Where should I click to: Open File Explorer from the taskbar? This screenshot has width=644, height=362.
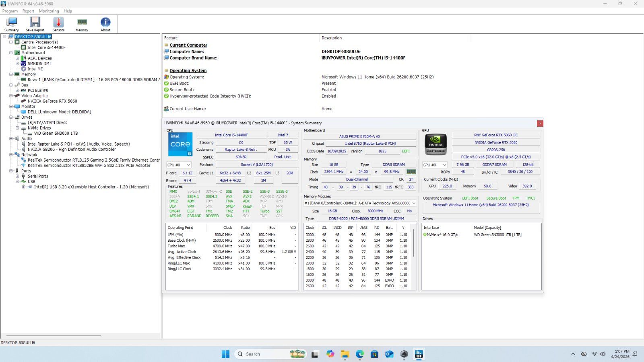pyautogui.click(x=345, y=354)
